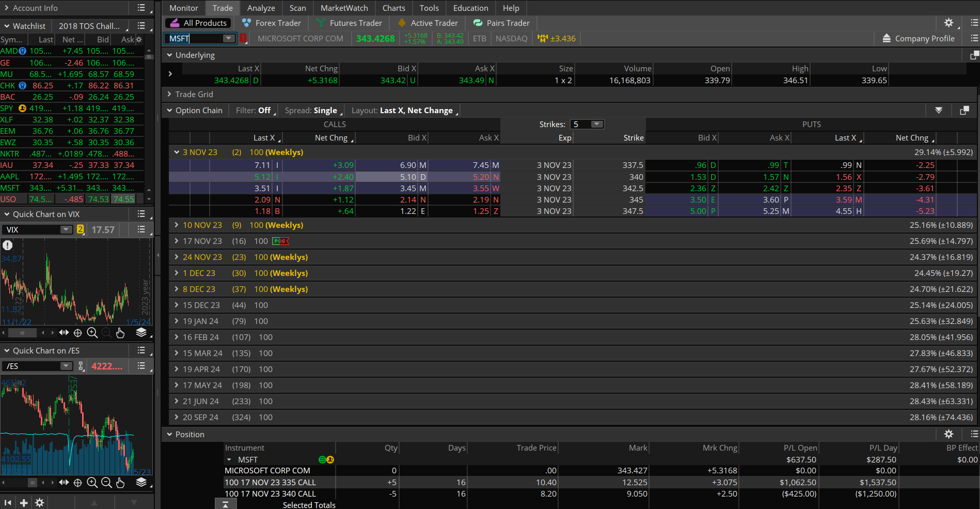Open the layers menu on the /ES chart
Viewport: 980px width, 509px height.
click(141, 482)
